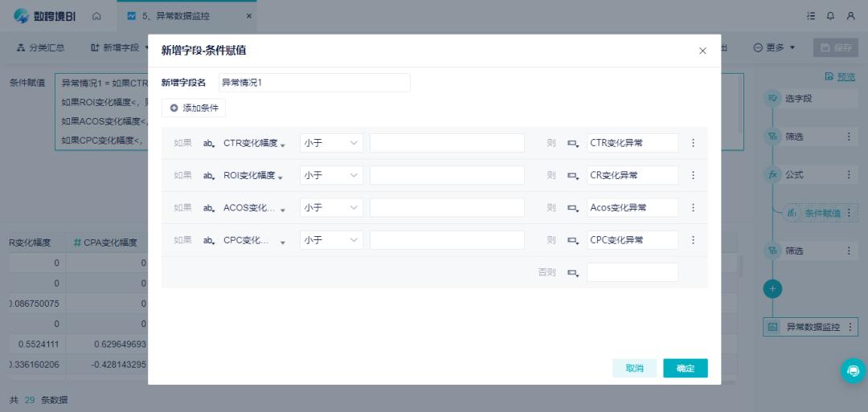
Task: Click the 取消 button
Action: (634, 369)
